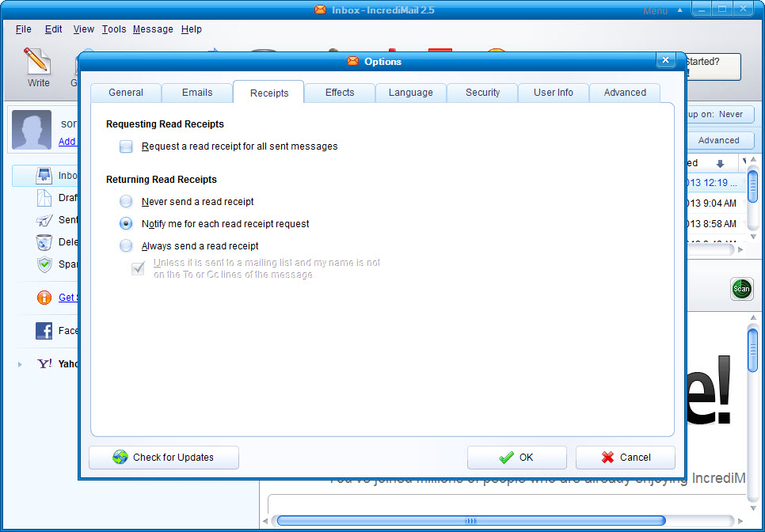
Task: Click the Write pencil icon in toolbar
Action: (x=37, y=60)
